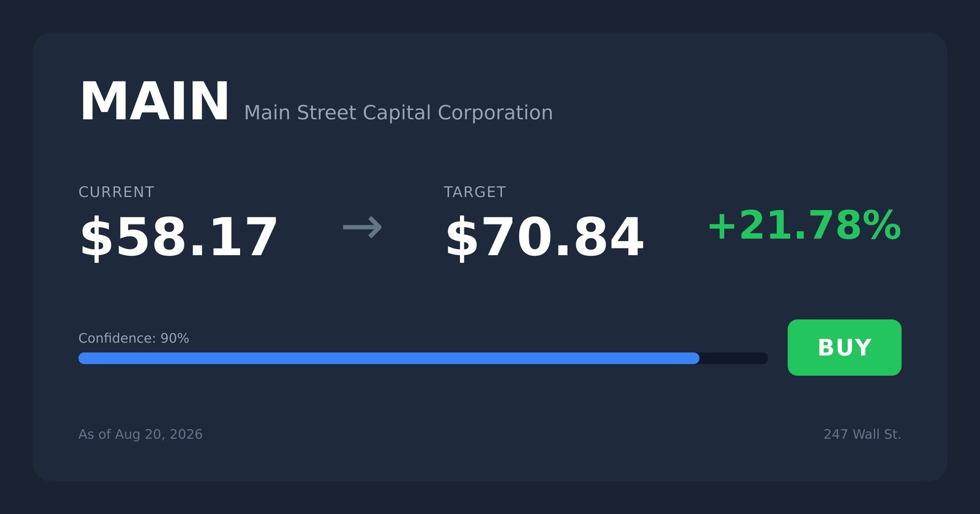Click the blue filled part of the confidence bar
The image size is (980, 514).
389,358
